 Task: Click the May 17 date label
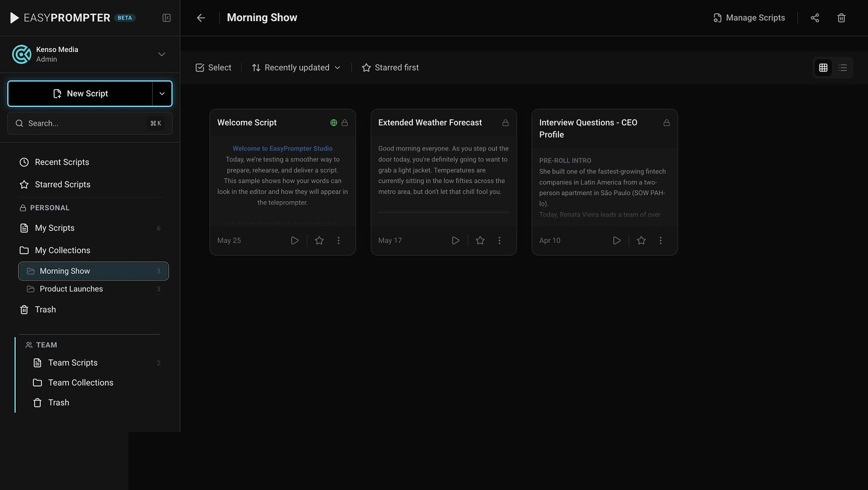(x=390, y=240)
